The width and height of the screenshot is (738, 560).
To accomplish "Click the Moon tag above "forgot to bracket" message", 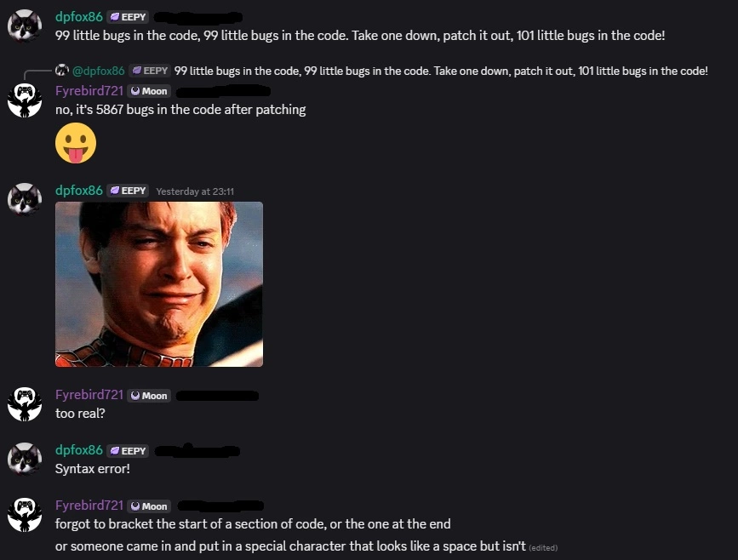I will [149, 506].
